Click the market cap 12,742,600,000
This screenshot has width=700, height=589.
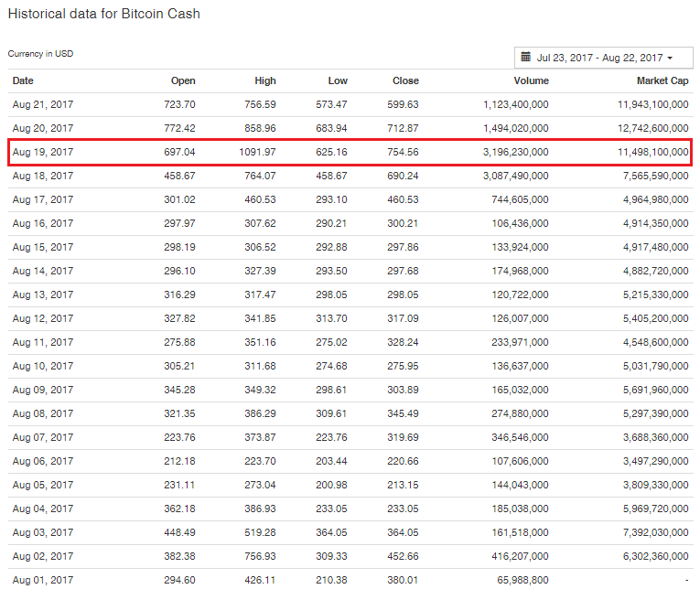[653, 129]
